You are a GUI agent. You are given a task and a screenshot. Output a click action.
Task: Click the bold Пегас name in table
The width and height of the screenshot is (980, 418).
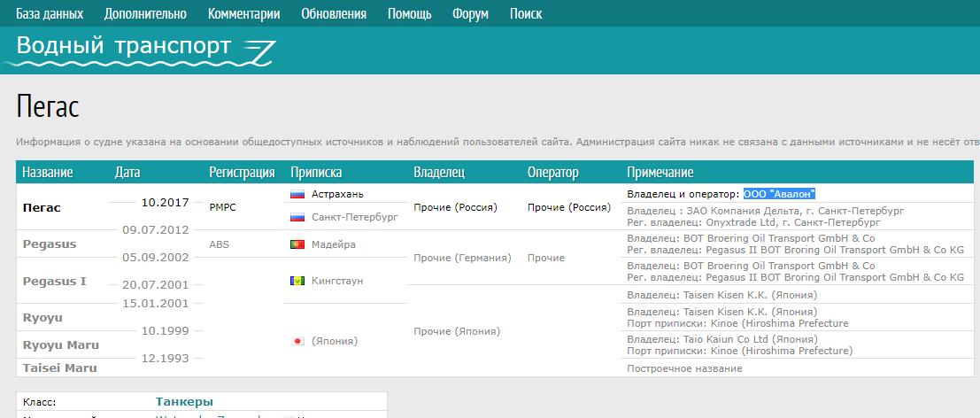pos(42,208)
